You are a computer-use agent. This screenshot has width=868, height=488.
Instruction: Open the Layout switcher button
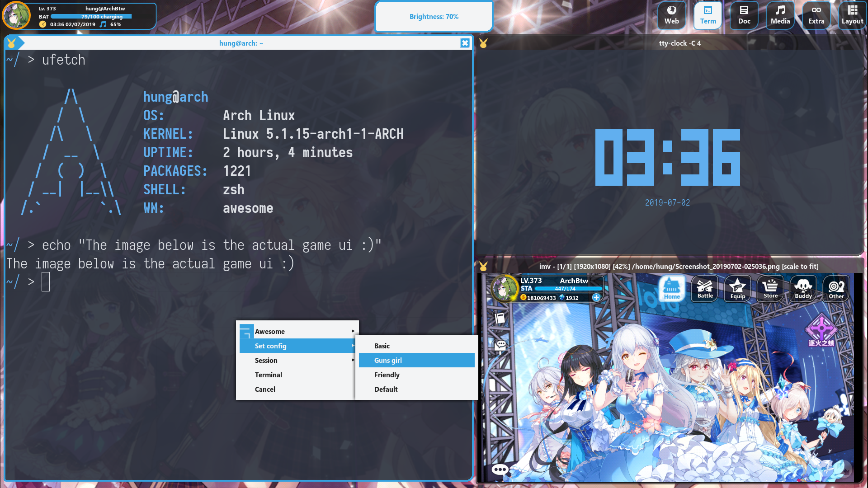pos(853,15)
